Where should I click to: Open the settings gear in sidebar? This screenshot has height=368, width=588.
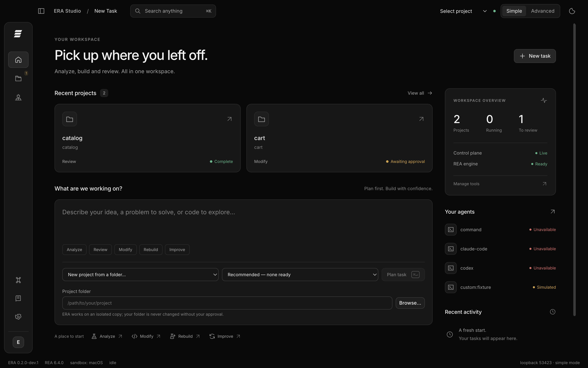[x=18, y=317]
